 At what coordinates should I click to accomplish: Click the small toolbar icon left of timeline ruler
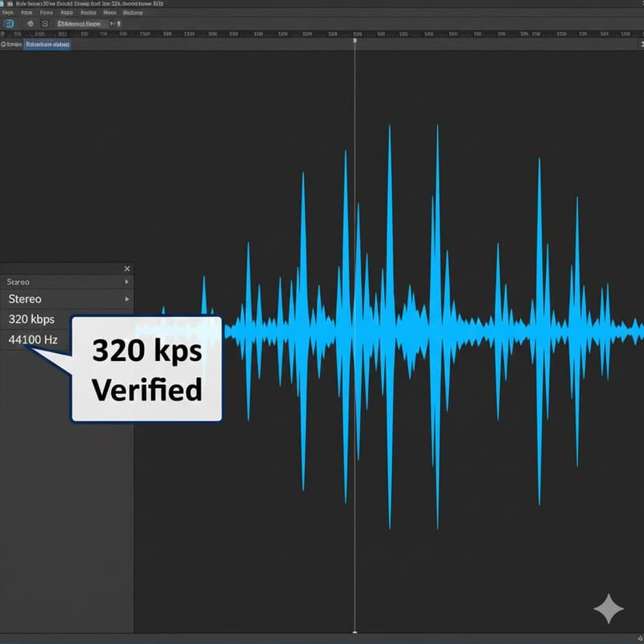[x=3, y=33]
